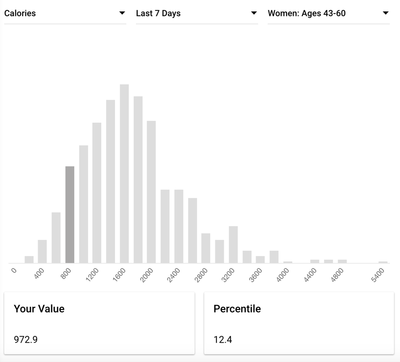Image resolution: width=400 pixels, height=362 pixels.
Task: Select the highlighted dark bar at 800
Action: 70,215
